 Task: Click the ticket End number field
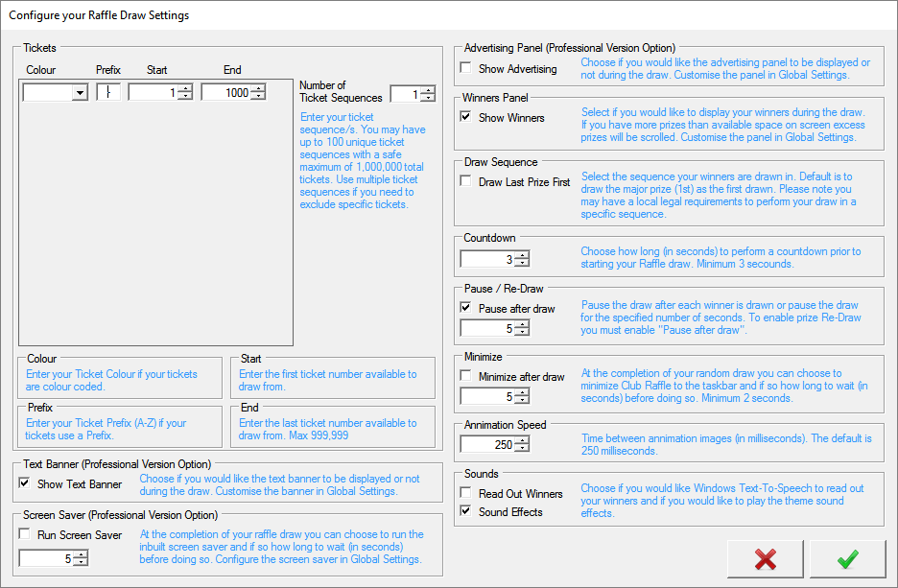[x=225, y=93]
